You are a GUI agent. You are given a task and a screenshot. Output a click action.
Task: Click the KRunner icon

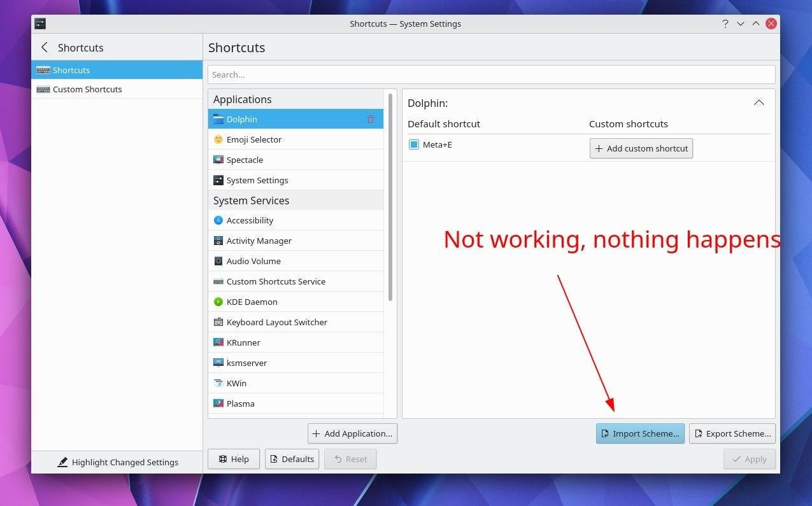pos(218,342)
